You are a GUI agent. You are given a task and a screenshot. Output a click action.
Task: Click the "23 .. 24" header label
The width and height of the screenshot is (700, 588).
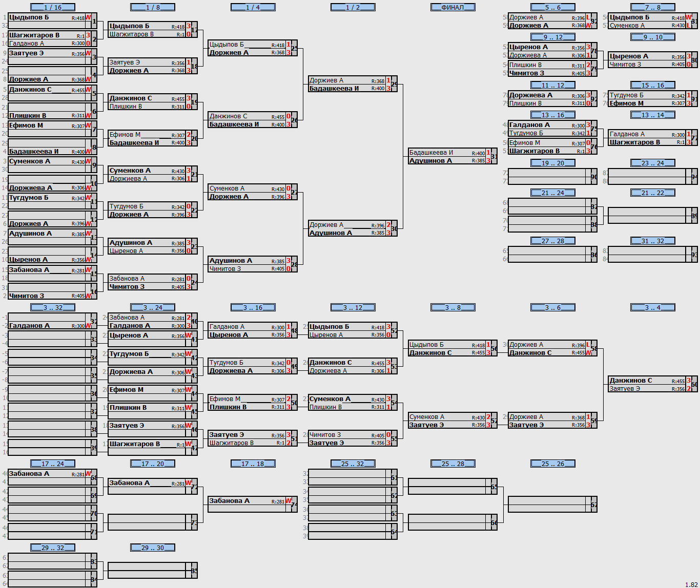tap(652, 163)
